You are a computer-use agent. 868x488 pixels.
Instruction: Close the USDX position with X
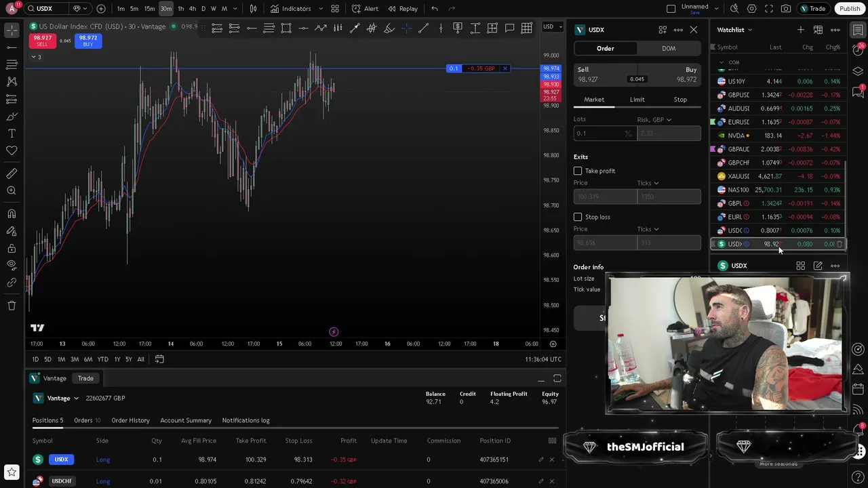551,460
